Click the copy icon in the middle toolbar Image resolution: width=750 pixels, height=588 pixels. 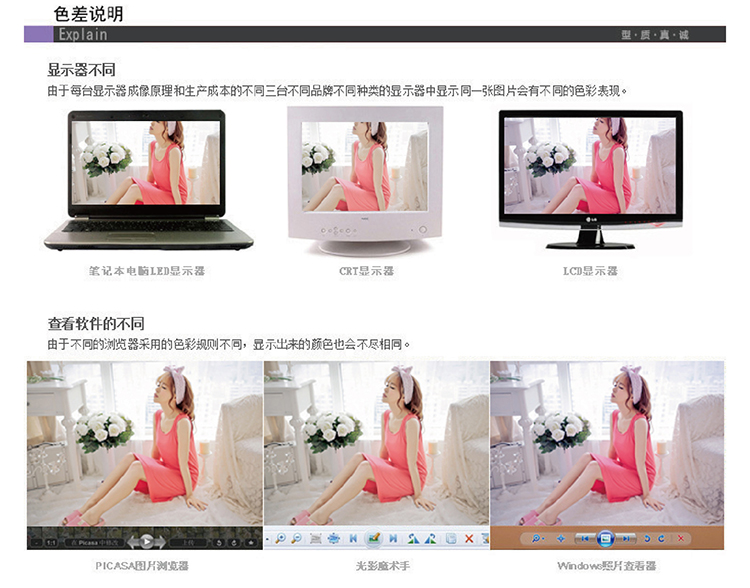point(451,539)
